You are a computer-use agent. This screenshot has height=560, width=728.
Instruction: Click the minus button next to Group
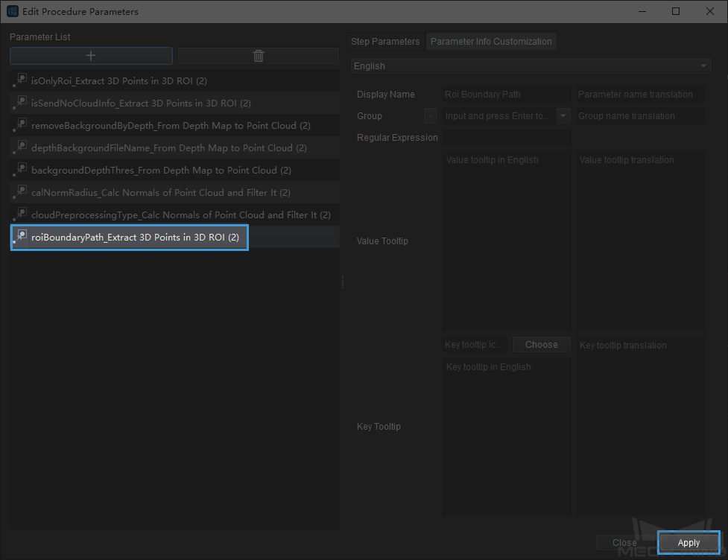coord(431,116)
